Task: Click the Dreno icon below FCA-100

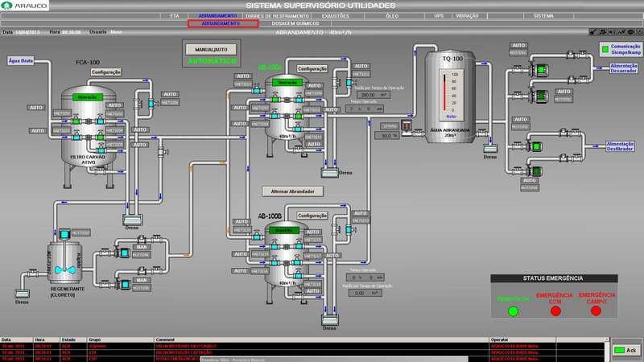Action: pos(132,220)
